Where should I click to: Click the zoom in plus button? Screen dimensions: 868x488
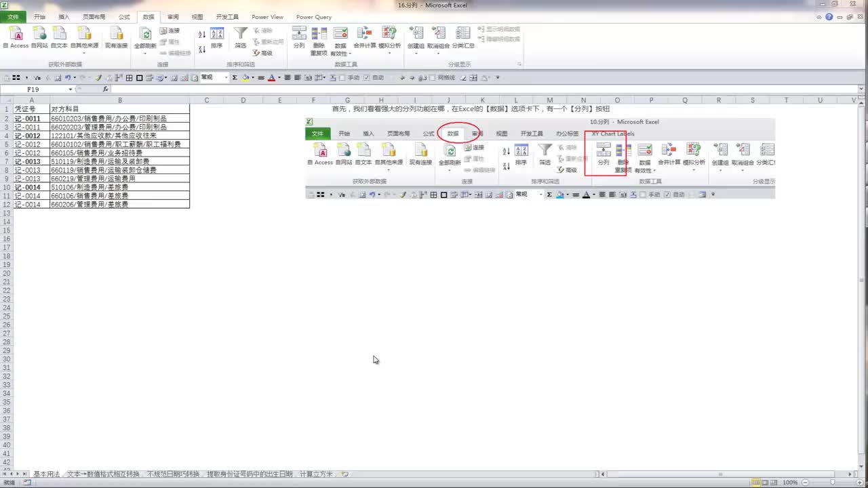click(859, 483)
